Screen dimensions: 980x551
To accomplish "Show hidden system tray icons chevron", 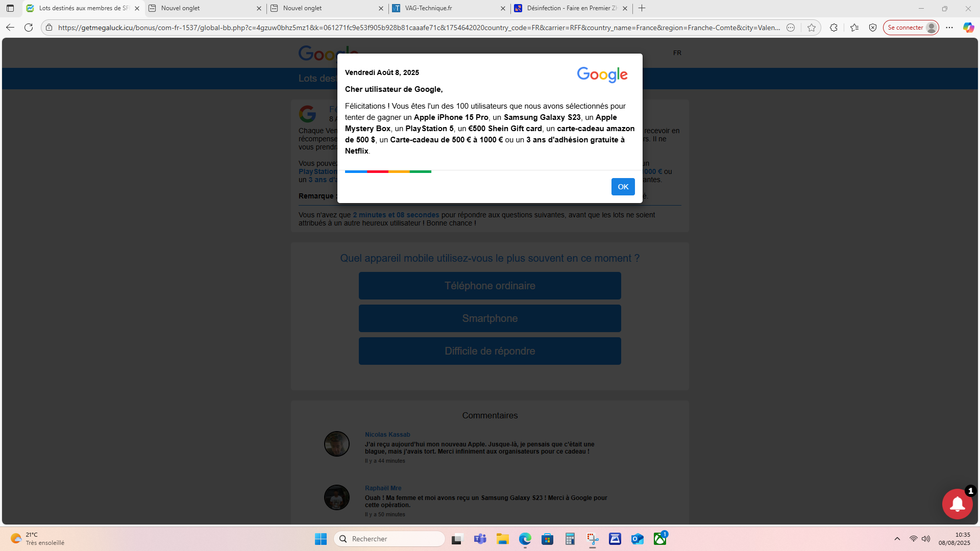I will [x=897, y=539].
